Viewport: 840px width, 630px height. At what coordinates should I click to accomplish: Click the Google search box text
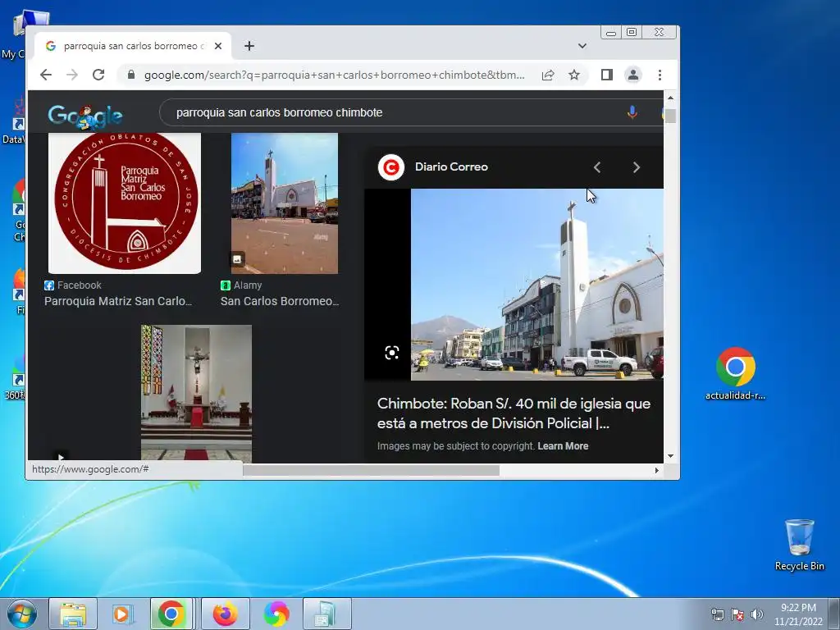[279, 112]
